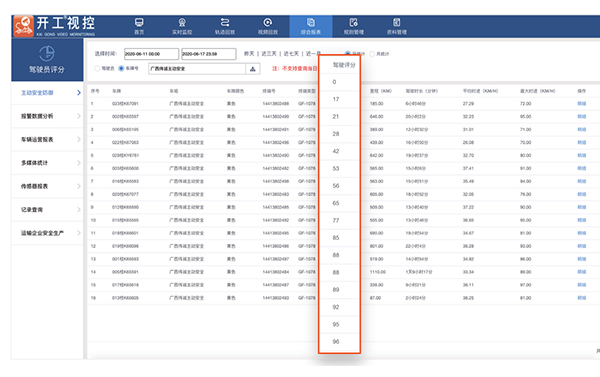Click the 序号 column header

pyautogui.click(x=95, y=91)
